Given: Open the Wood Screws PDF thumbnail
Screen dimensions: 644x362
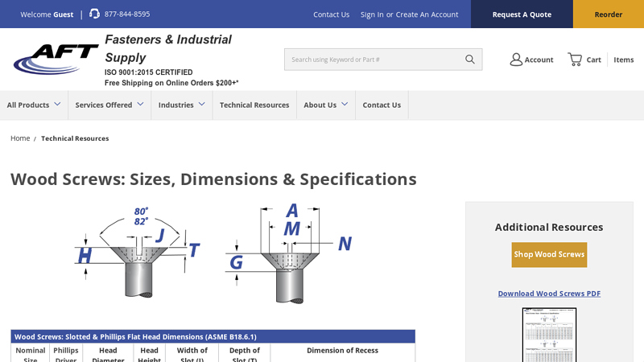Looking at the screenshot, I should pyautogui.click(x=549, y=335).
